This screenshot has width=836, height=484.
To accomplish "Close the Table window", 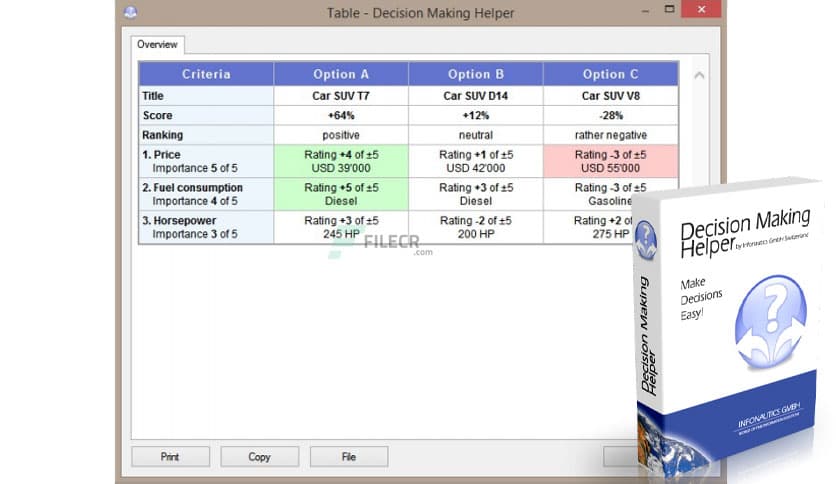I will [701, 9].
